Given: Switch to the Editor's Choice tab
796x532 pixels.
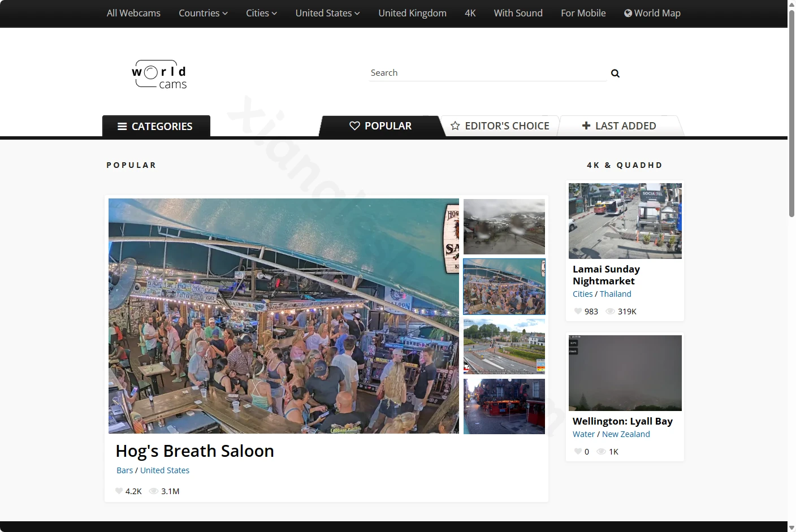Looking at the screenshot, I should coord(500,126).
